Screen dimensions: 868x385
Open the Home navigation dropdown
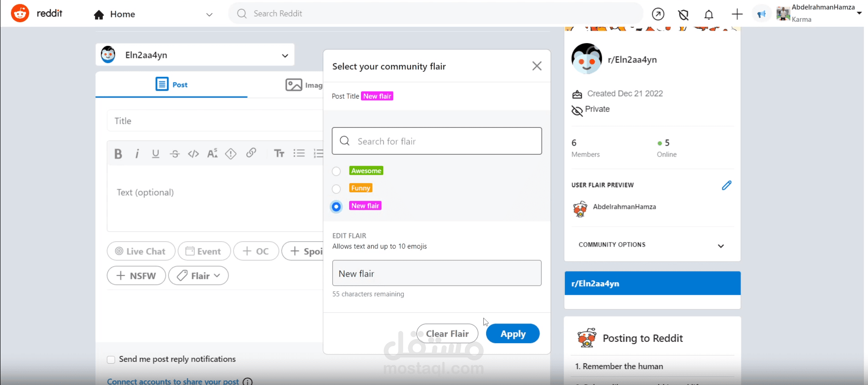click(x=209, y=15)
